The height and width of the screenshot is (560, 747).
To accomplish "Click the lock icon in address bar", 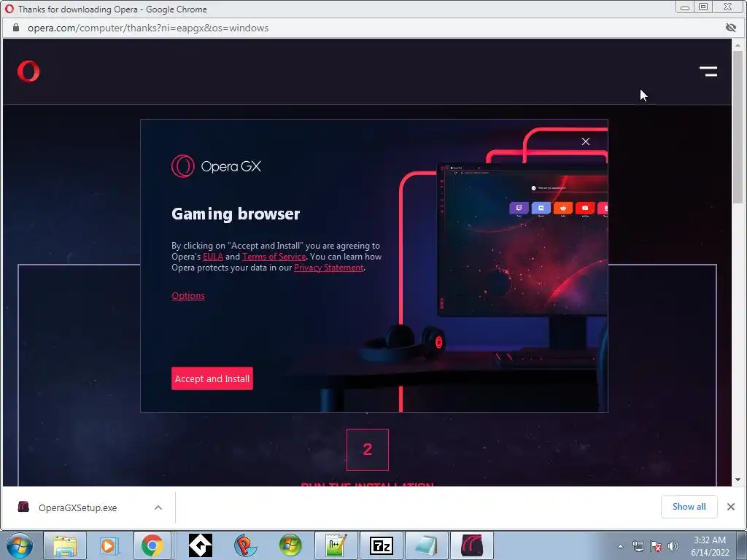I will [x=16, y=28].
